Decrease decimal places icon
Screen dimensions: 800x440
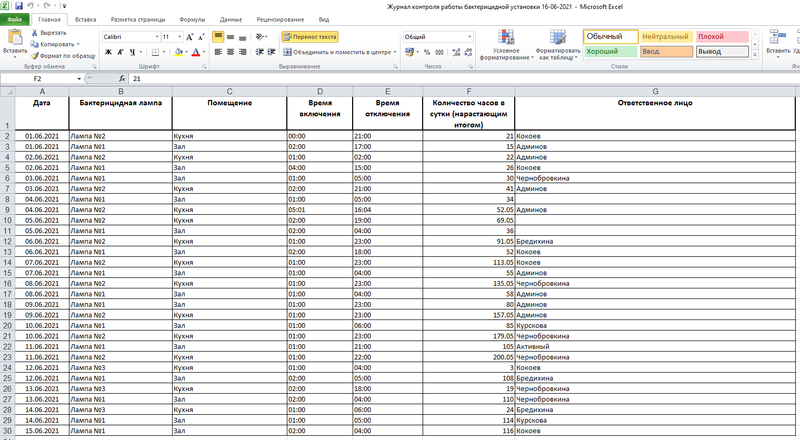coord(468,52)
